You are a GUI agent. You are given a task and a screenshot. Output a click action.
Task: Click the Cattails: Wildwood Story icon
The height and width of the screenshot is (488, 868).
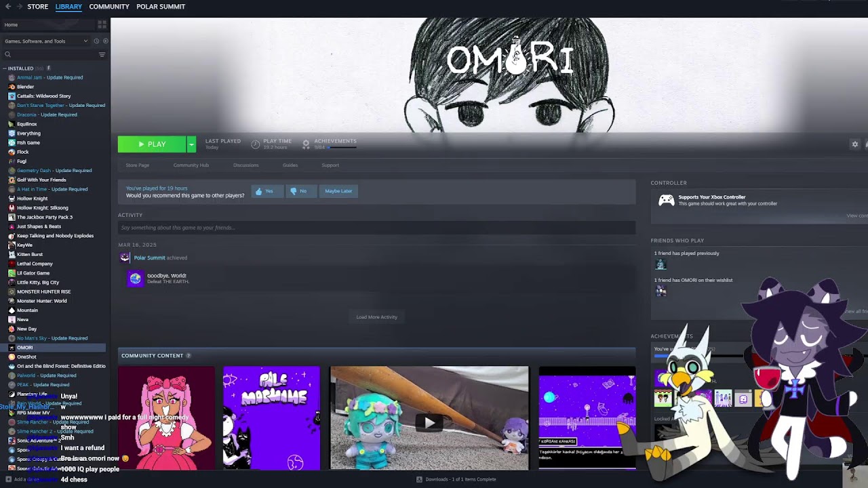click(x=12, y=96)
